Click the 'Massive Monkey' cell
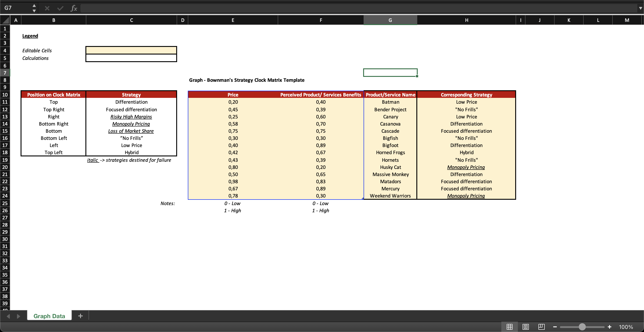Viewport: 644px width, 332px height. (x=390, y=174)
